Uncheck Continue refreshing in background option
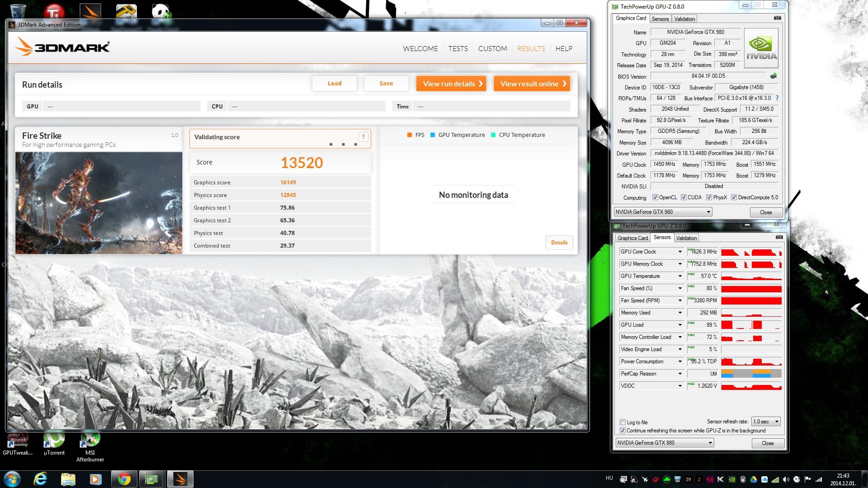The image size is (868, 488). [623, 431]
